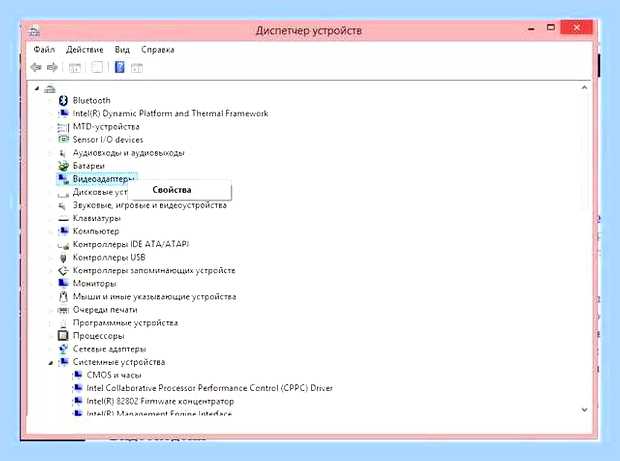Click the Контроллеры запоминающих устройств icon
The image size is (620, 461).
click(63, 271)
